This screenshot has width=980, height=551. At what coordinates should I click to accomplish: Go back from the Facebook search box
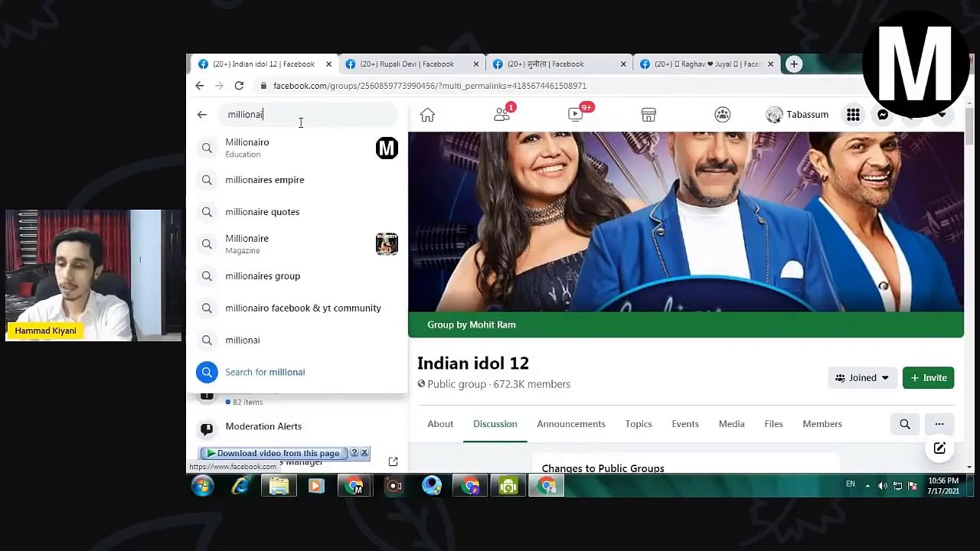pos(202,115)
